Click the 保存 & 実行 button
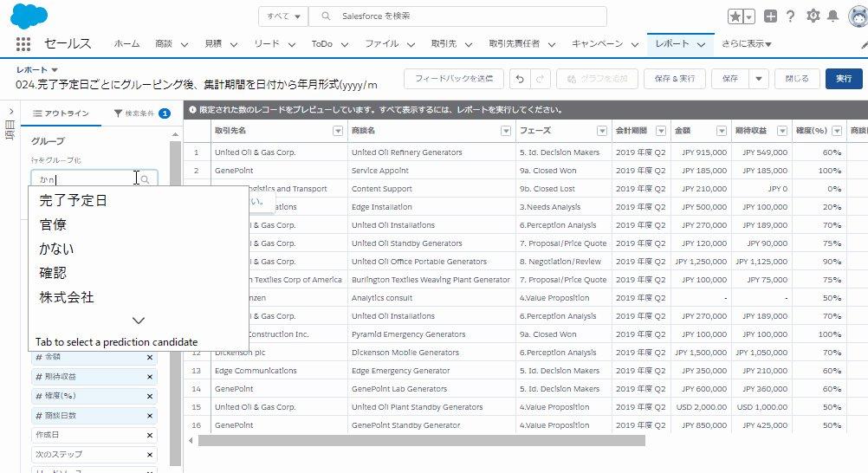The image size is (868, 473). pyautogui.click(x=674, y=79)
